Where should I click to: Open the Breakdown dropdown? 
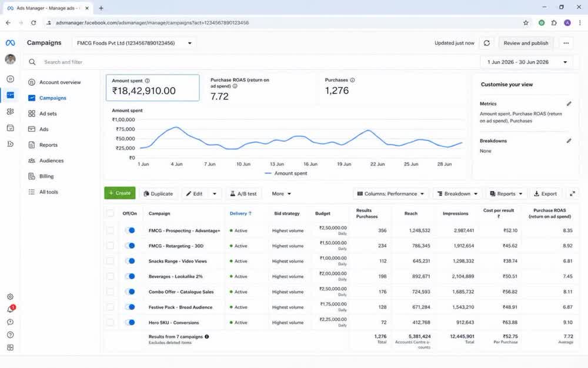[457, 194]
